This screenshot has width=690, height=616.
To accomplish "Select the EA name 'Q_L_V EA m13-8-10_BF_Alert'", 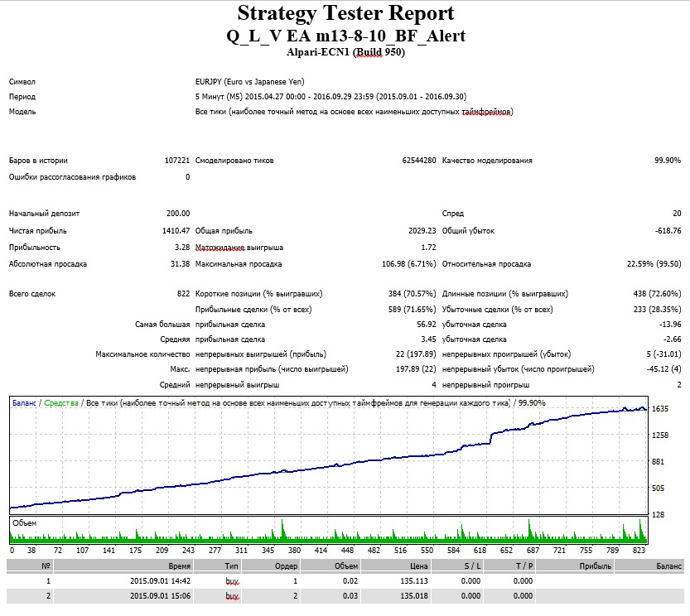I will 345,36.
